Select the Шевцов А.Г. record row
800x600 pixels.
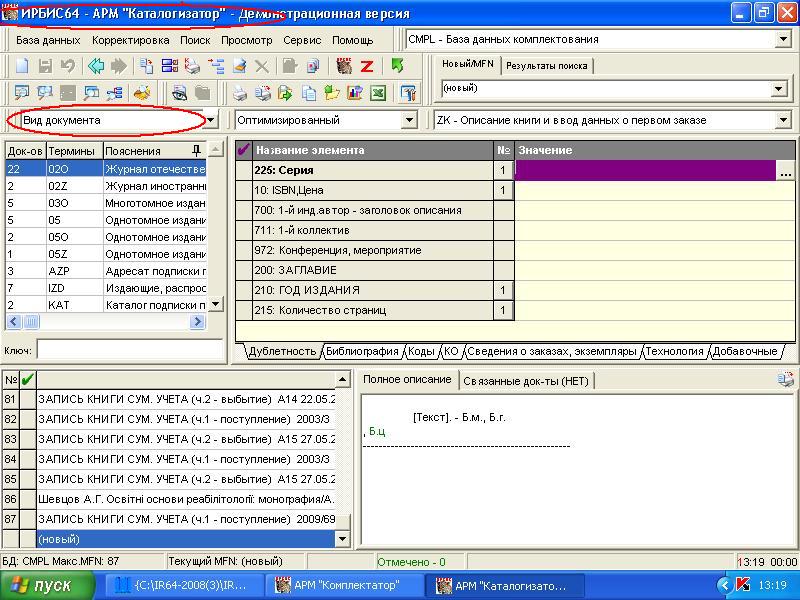tap(186, 499)
